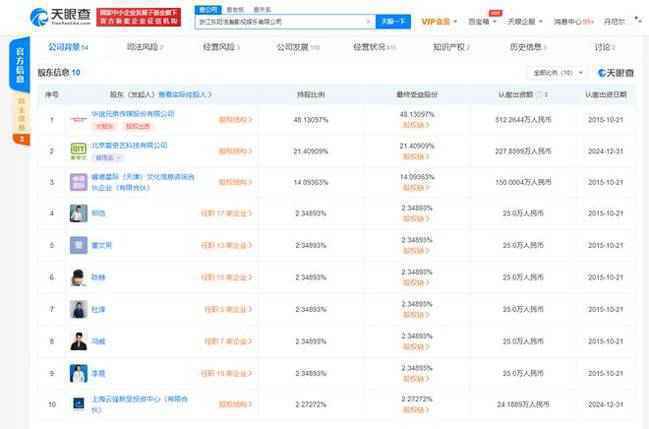649x429 pixels.
Task: Click the portrait of shareholder 9 李晨
Action: [x=79, y=373]
